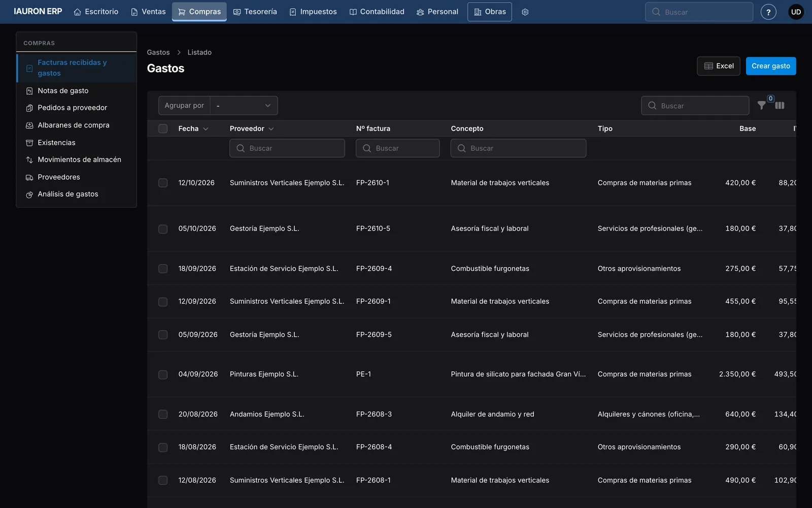812x508 pixels.
Task: Open the table filter funnel icon
Action: pos(762,106)
